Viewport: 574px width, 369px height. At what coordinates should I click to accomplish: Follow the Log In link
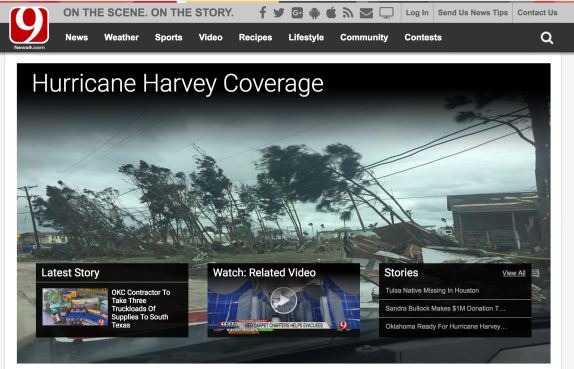pos(417,12)
